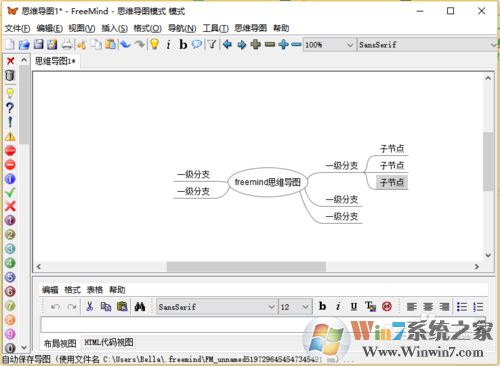500x366 pixels.
Task: Add the red stop sign icon
Action: pyautogui.click(x=10, y=151)
